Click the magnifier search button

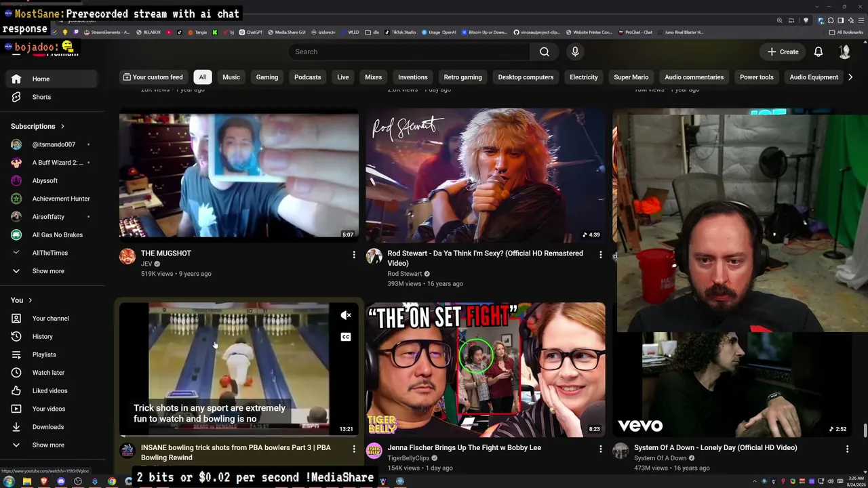544,52
